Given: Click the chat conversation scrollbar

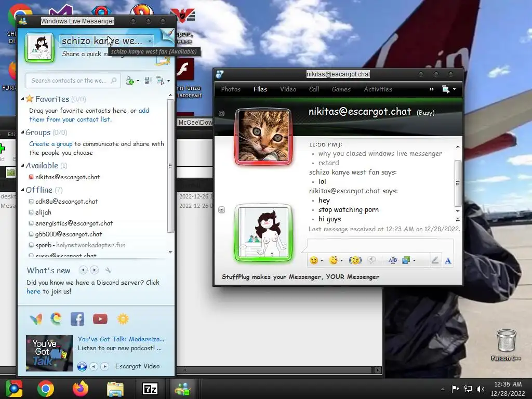Looking at the screenshot, I should point(458,183).
